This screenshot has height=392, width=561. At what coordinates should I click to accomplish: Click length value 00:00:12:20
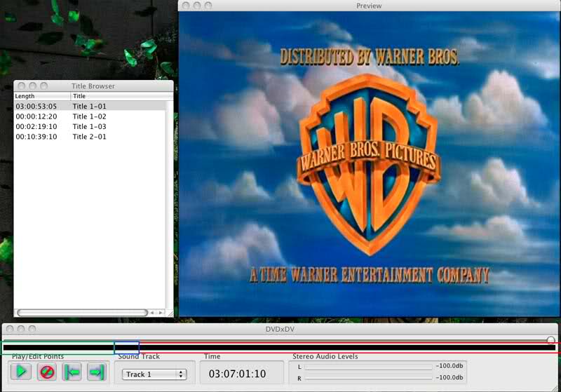[x=36, y=116]
